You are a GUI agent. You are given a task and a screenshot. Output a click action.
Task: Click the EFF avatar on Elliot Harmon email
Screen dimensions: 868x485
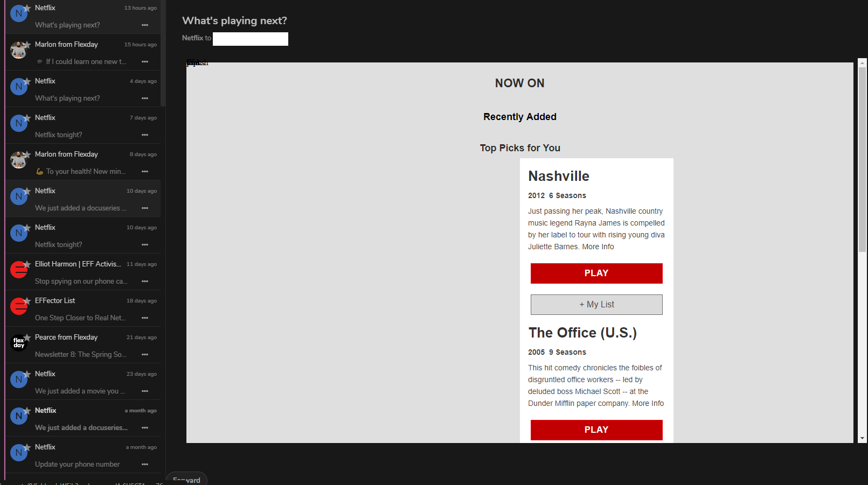[19, 270]
